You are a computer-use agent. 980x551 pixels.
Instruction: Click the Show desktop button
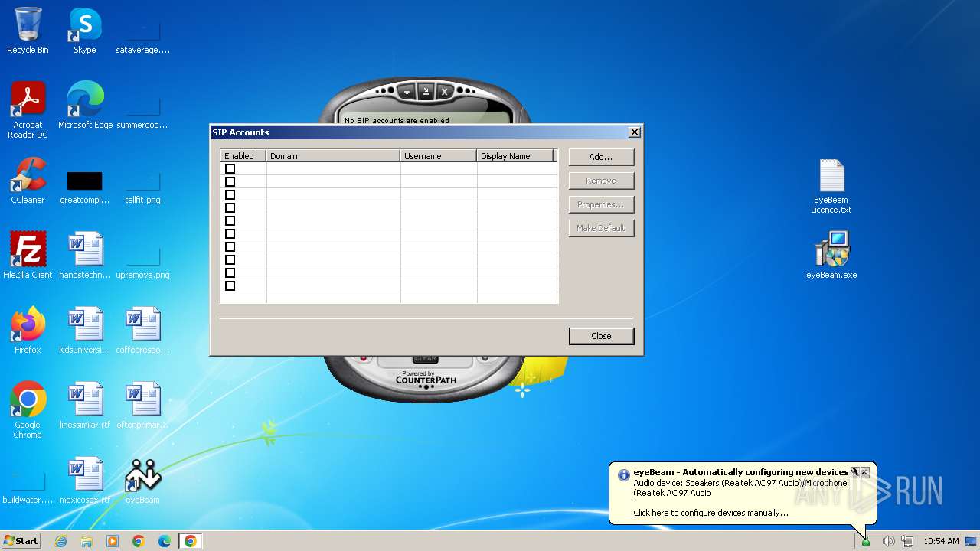pyautogui.click(x=972, y=541)
